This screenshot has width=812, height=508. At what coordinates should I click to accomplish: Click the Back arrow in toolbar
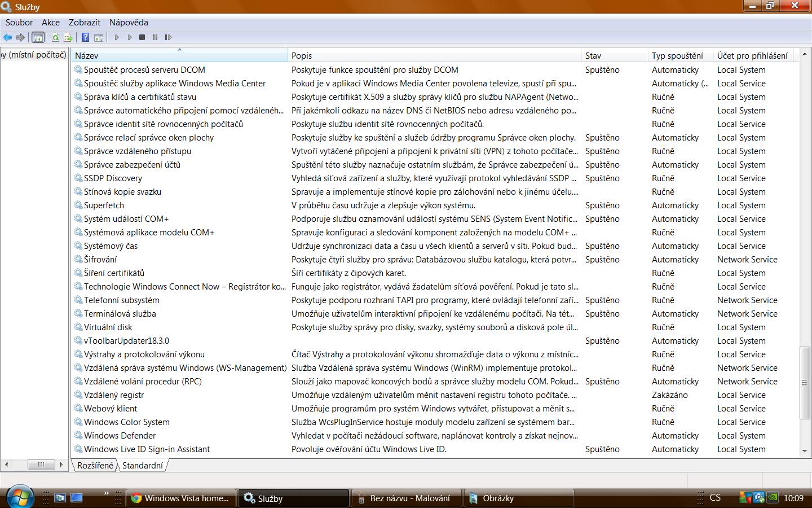click(x=7, y=38)
